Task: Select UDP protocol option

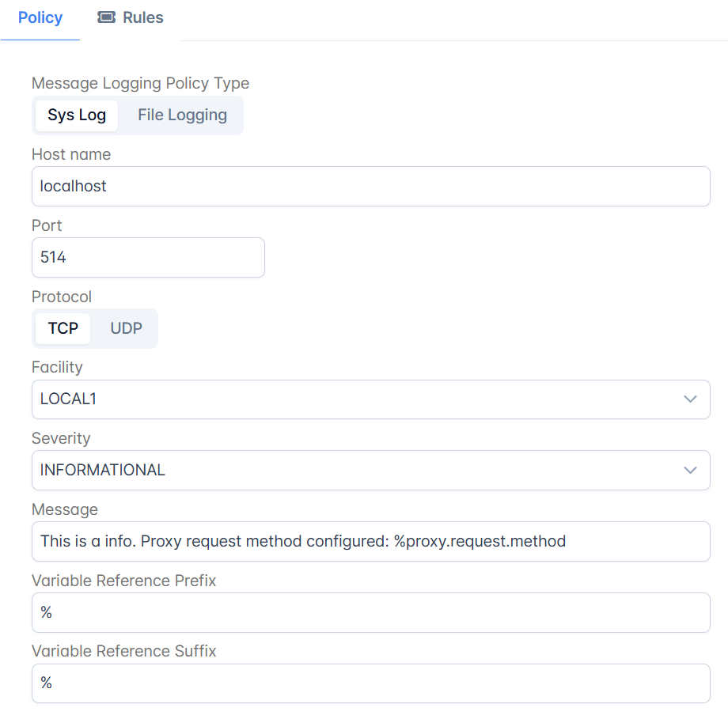Action: click(126, 328)
